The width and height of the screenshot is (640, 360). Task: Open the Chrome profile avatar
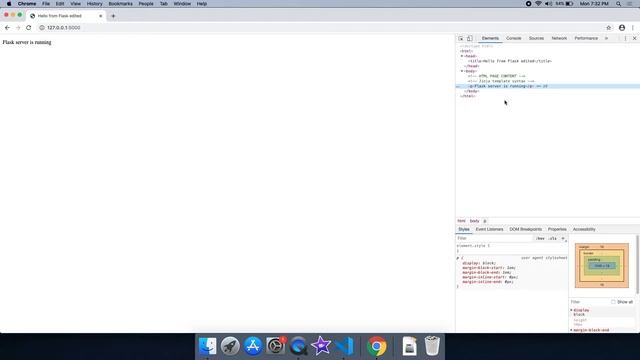point(622,28)
